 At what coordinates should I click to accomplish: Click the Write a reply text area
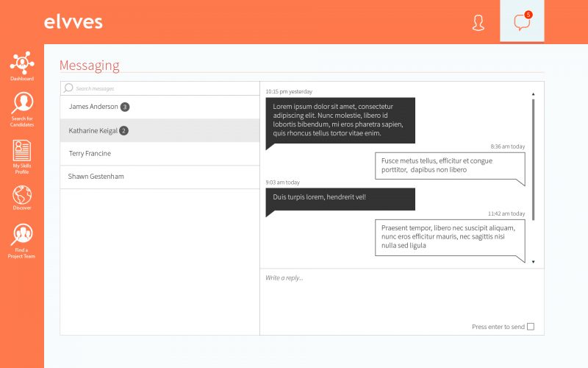click(x=401, y=302)
